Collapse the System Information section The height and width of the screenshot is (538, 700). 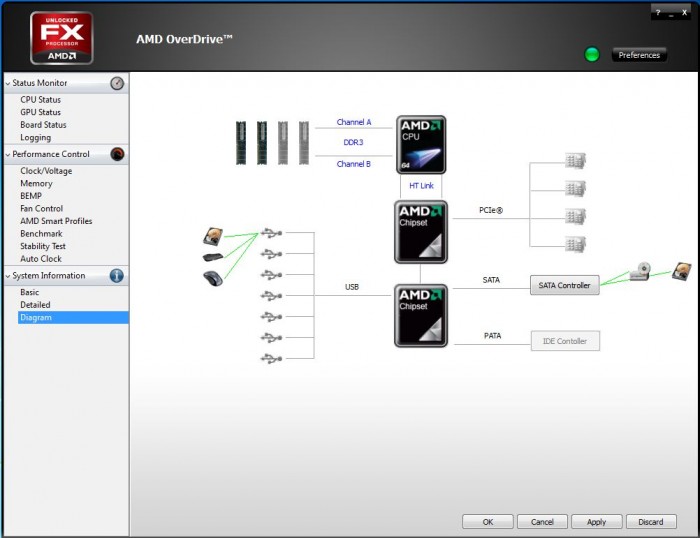8,276
